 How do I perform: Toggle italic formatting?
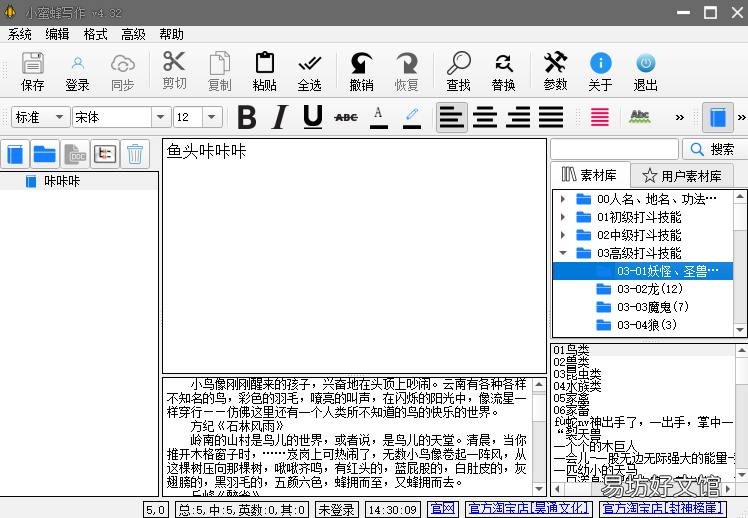click(280, 117)
